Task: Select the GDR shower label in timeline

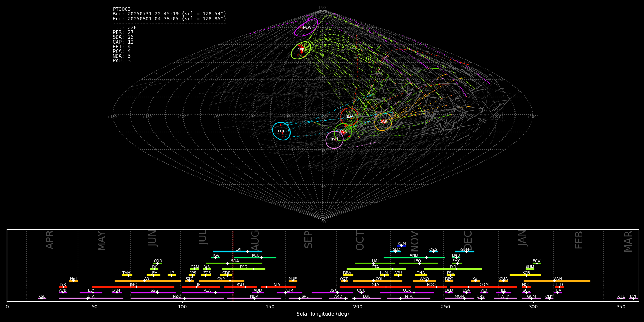Action: [x=226, y=273]
